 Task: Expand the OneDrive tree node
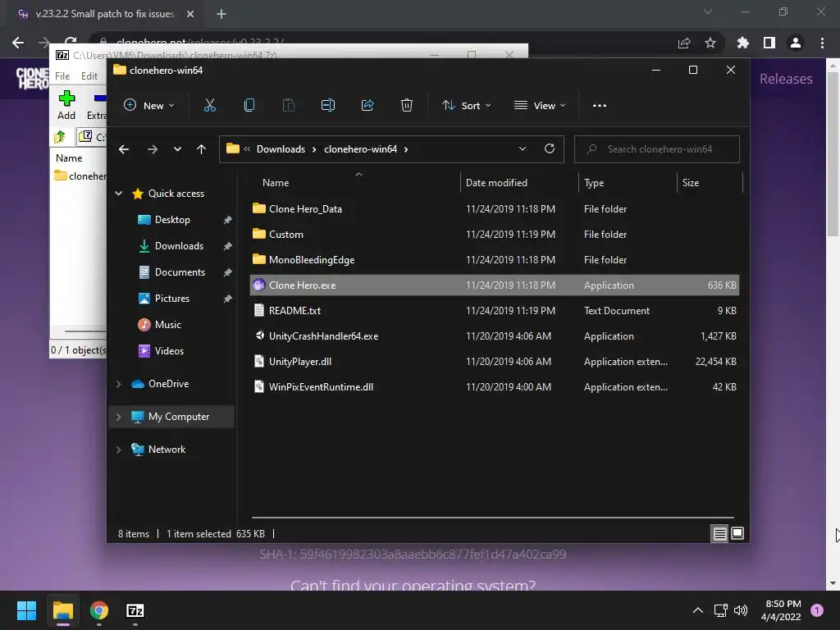118,384
